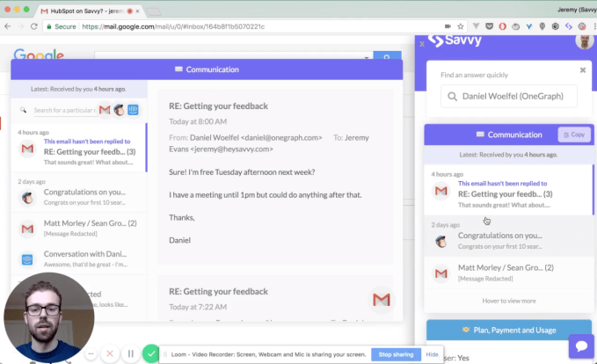Click the Communication header in sidebar
Image resolution: width=597 pixels, height=364 pixels.
509,135
